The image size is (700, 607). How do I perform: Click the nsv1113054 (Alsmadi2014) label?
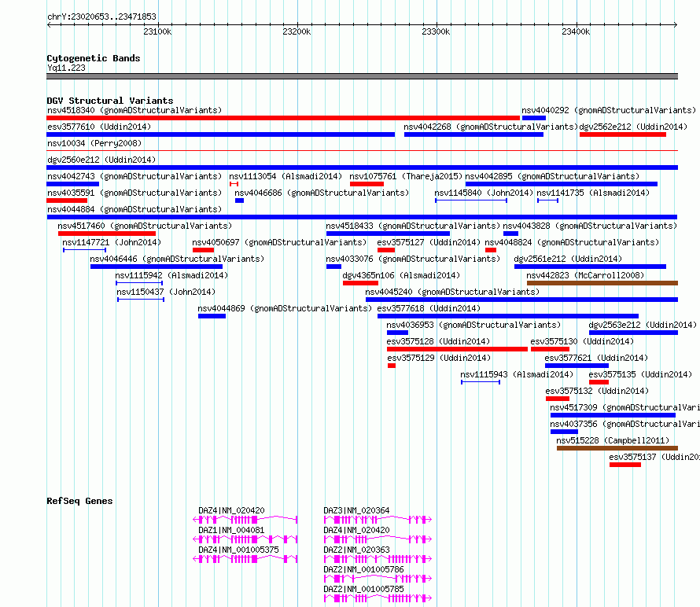pos(286,176)
